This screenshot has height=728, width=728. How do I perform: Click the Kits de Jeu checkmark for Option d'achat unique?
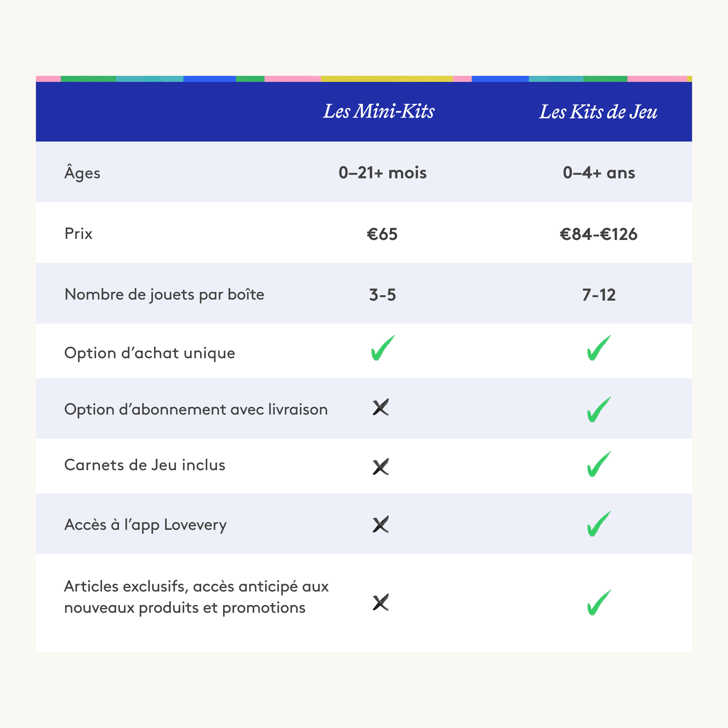point(598,348)
